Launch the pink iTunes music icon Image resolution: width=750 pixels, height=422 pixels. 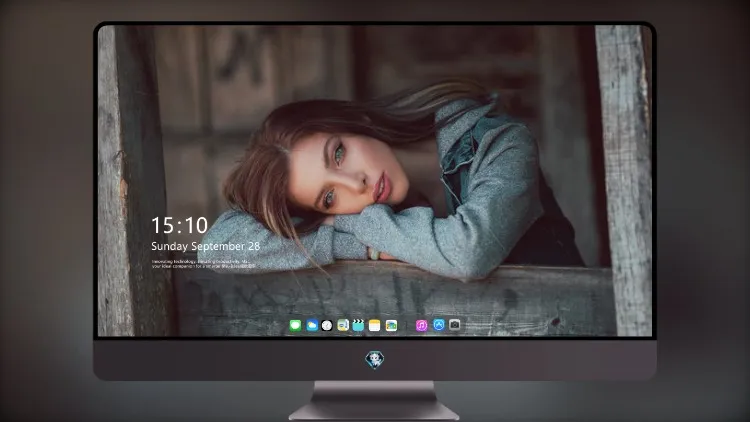click(x=421, y=325)
